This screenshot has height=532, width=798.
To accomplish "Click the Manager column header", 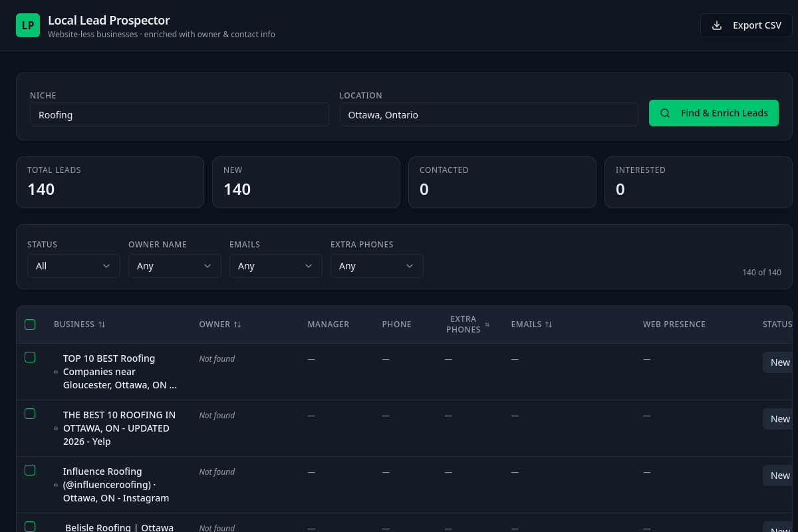I will point(329,325).
